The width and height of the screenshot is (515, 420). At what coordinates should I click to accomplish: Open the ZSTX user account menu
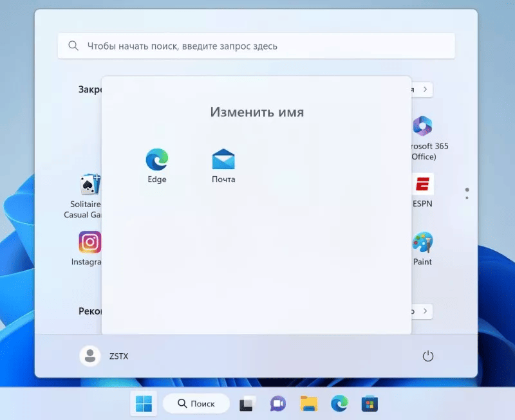coord(104,356)
